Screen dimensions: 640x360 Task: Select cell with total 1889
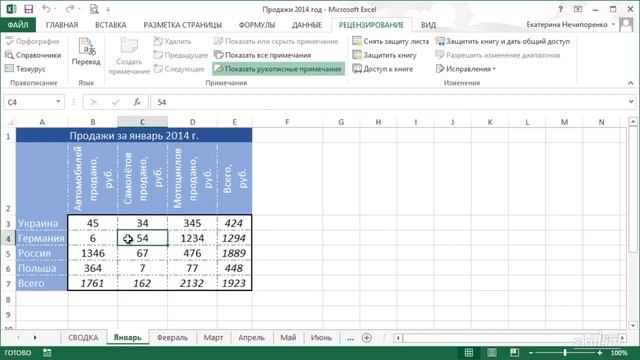[x=234, y=253]
